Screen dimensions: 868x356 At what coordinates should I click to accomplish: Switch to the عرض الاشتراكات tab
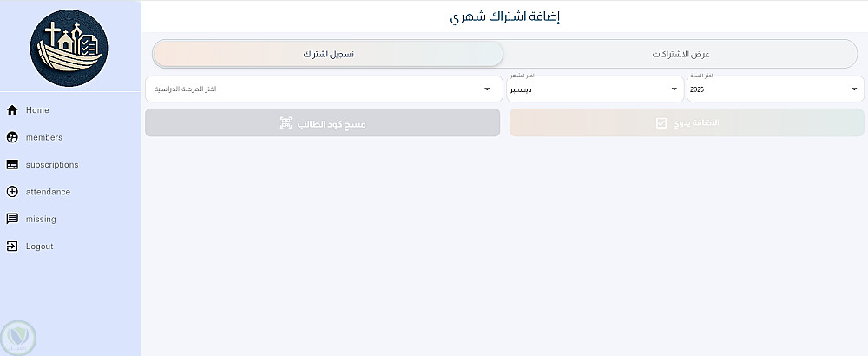pos(681,54)
